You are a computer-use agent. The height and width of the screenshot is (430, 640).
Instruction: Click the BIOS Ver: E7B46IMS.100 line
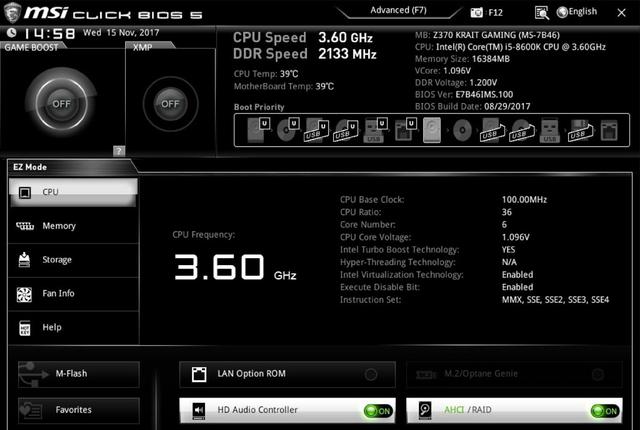click(464, 95)
